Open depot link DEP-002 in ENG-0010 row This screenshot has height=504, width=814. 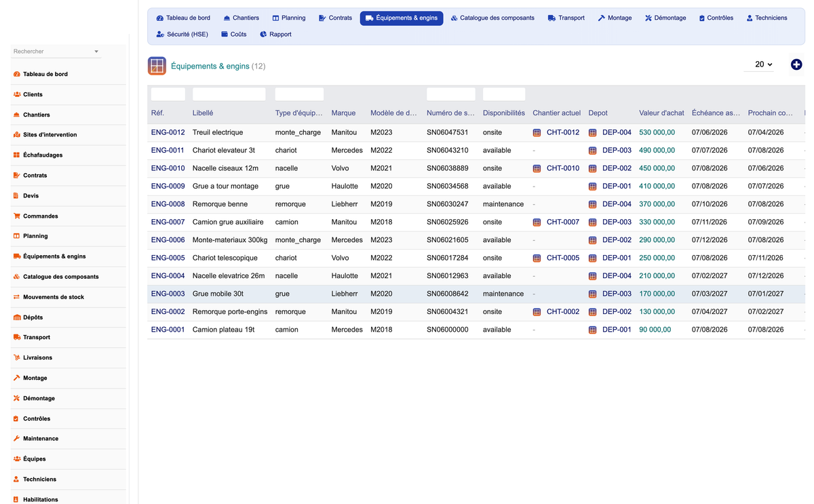click(x=617, y=168)
